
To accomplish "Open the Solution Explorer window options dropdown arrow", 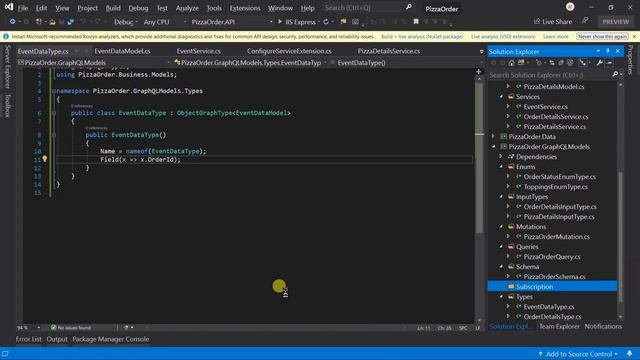I will click(x=598, y=51).
